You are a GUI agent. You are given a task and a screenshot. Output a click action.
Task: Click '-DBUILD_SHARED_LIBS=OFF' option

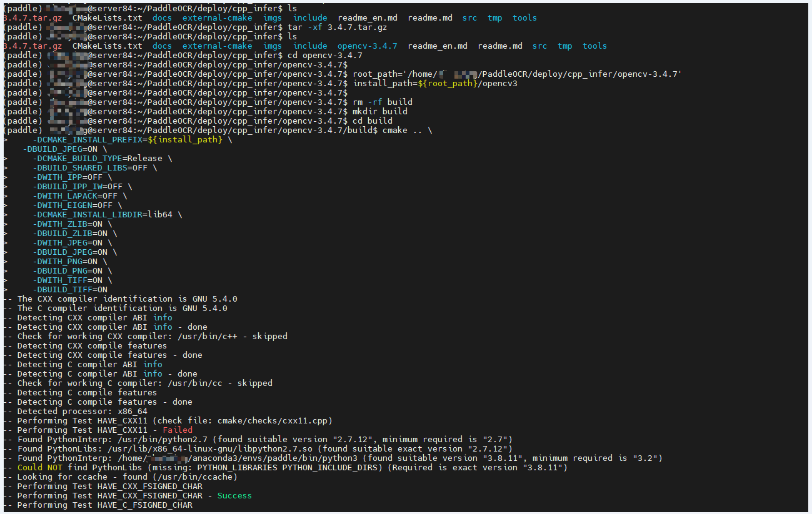[x=90, y=168]
